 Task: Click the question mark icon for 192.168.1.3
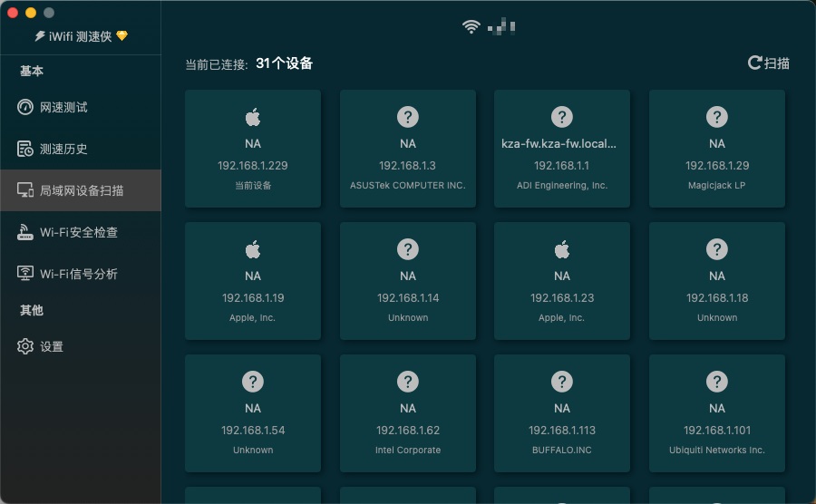click(408, 117)
